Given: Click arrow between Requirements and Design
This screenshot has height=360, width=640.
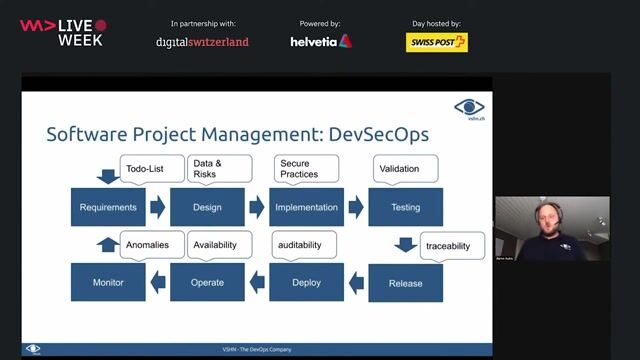Looking at the screenshot, I should click(x=158, y=207).
